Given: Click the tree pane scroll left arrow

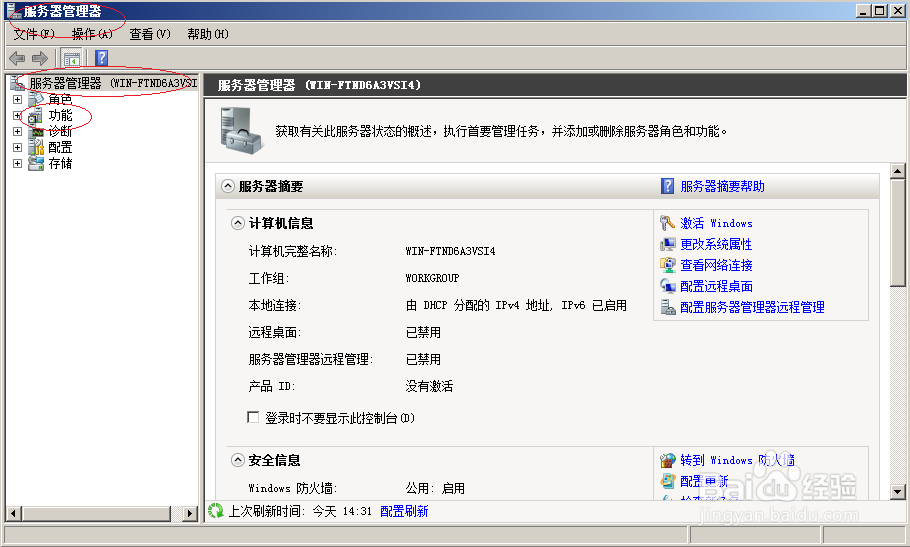Looking at the screenshot, I should tap(13, 513).
